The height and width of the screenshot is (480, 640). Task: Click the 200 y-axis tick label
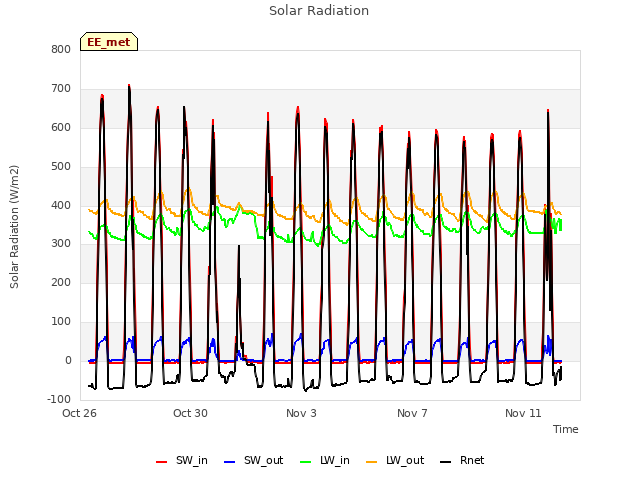coord(61,282)
